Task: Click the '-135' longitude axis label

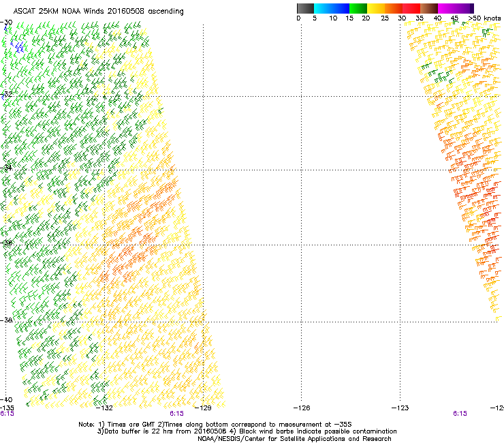Action: 7,408
